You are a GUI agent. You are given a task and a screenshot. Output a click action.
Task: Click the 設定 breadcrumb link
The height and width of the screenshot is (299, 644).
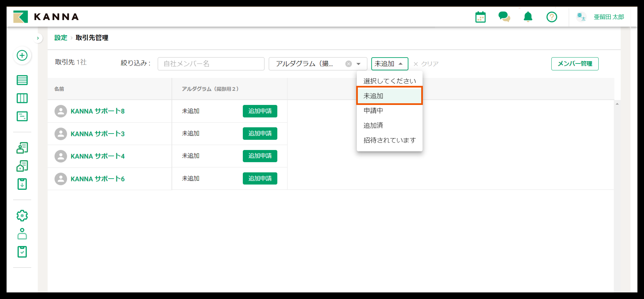(x=61, y=38)
